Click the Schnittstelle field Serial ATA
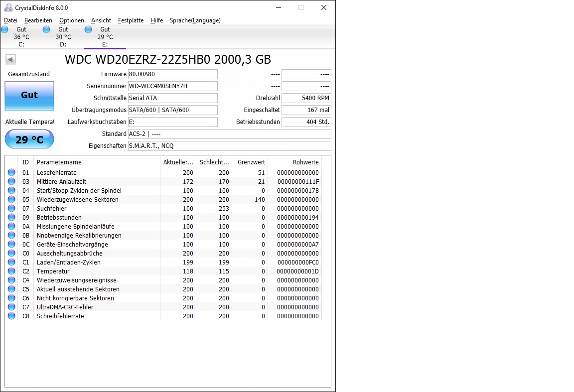The width and height of the screenshot is (574, 392). (173, 98)
